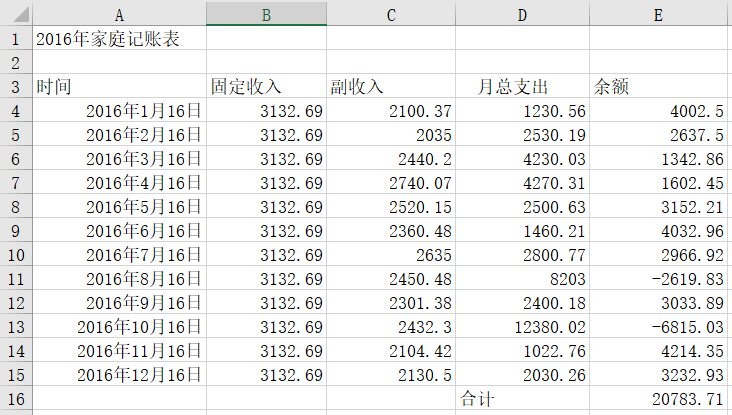Image resolution: width=732 pixels, height=415 pixels.
Task: Select row 1 header
Action: tap(16, 40)
